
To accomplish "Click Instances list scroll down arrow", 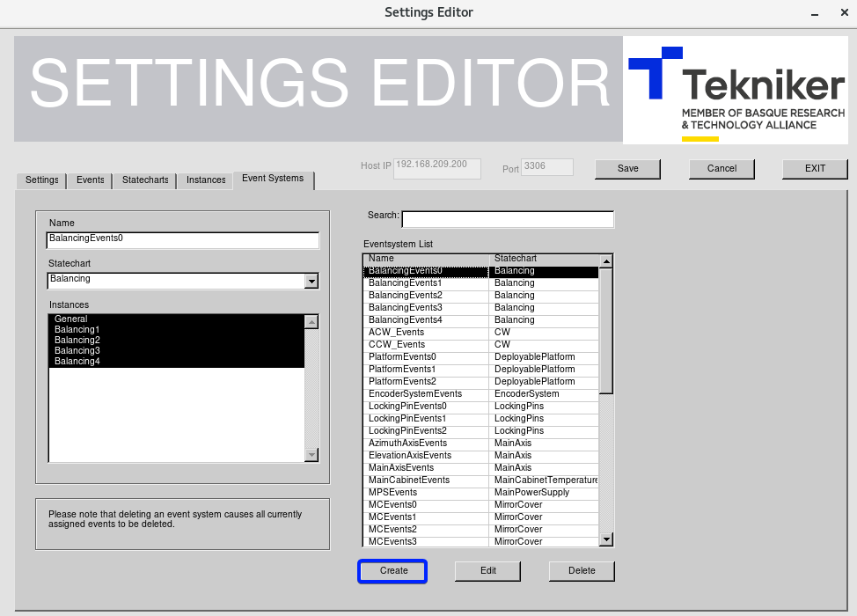I will (x=311, y=454).
